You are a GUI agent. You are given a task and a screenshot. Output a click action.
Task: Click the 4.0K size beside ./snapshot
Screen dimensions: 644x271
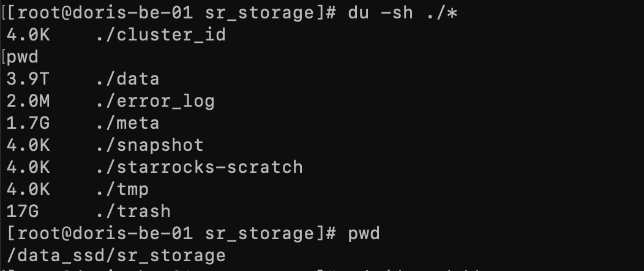28,145
